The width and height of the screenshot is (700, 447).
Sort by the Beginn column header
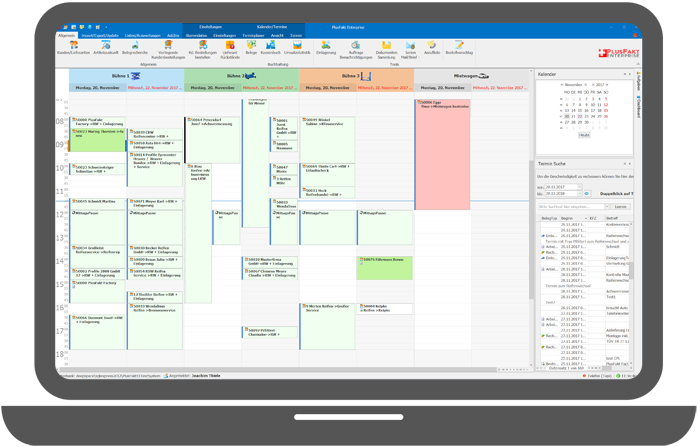click(x=574, y=218)
